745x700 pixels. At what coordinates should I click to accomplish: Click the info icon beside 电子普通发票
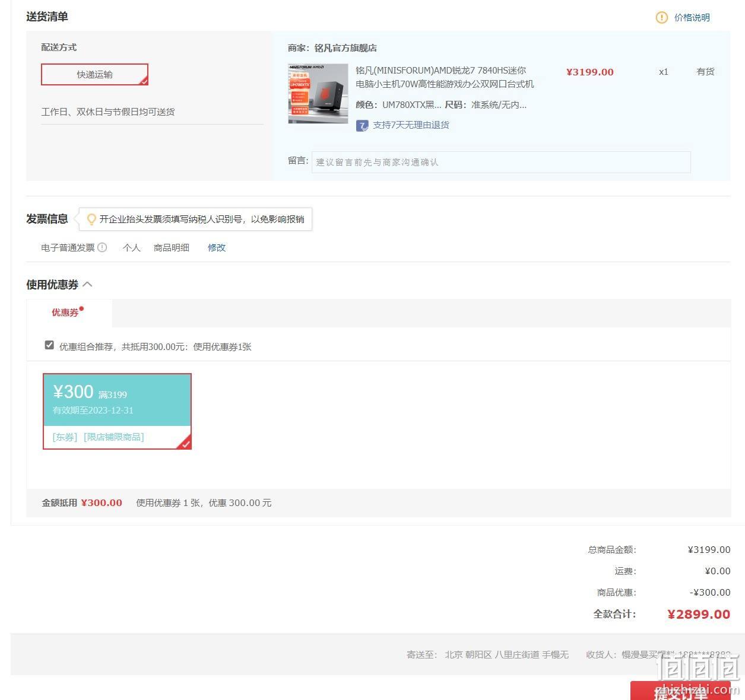tap(102, 247)
